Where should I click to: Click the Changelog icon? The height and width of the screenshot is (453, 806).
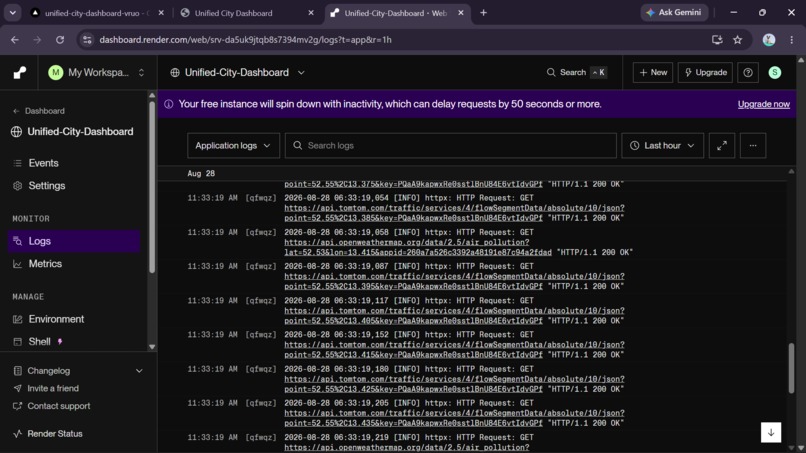point(17,371)
